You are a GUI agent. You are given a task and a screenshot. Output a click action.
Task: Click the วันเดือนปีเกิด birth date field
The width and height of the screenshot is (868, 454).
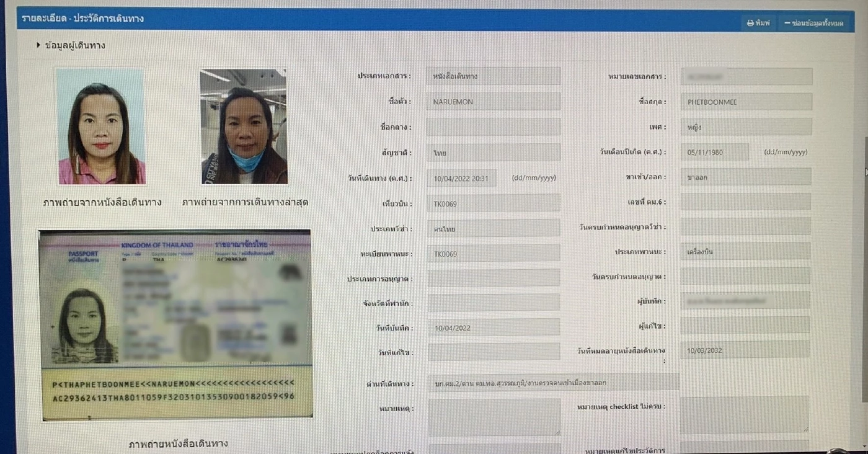tap(714, 152)
